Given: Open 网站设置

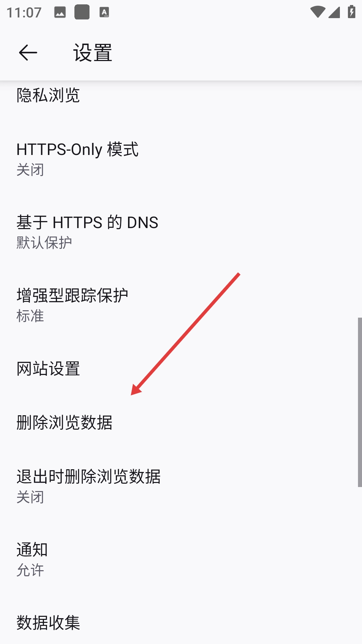Looking at the screenshot, I should pyautogui.click(x=181, y=369).
